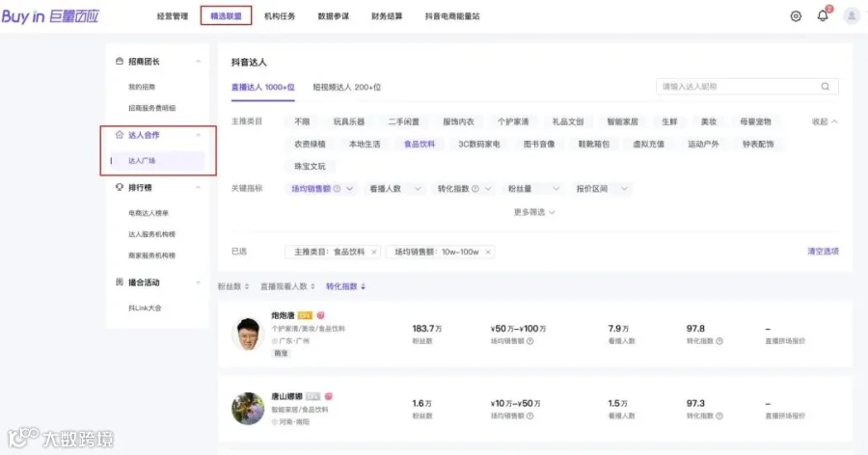This screenshot has width=868, height=455.
Task: Sort list by 粉丝数
Action: coord(233,286)
